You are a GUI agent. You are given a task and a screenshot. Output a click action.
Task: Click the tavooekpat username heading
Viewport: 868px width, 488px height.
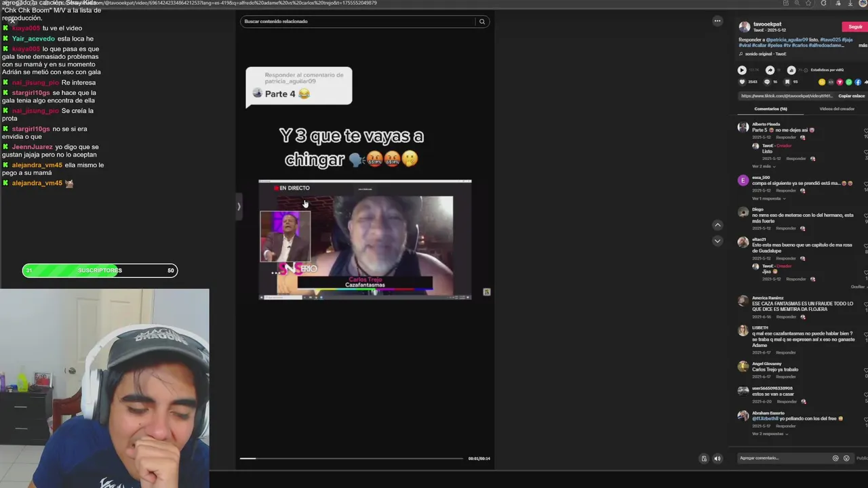767,24
